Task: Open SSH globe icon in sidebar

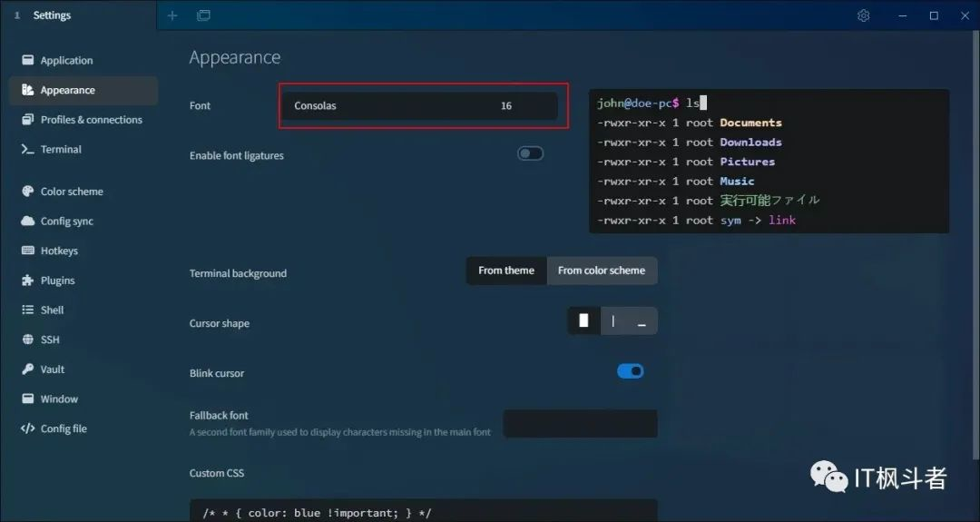Action: click(27, 340)
